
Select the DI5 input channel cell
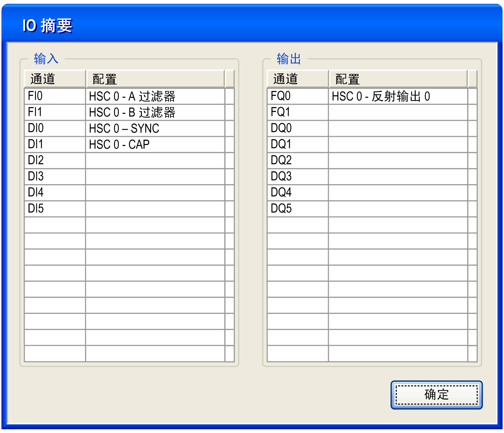(x=55, y=209)
